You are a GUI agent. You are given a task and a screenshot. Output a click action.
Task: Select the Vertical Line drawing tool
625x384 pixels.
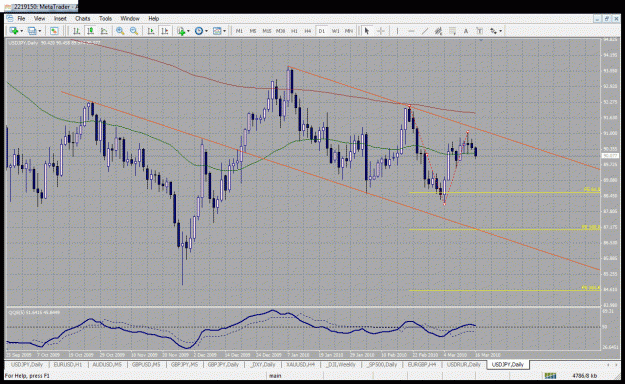click(397, 31)
